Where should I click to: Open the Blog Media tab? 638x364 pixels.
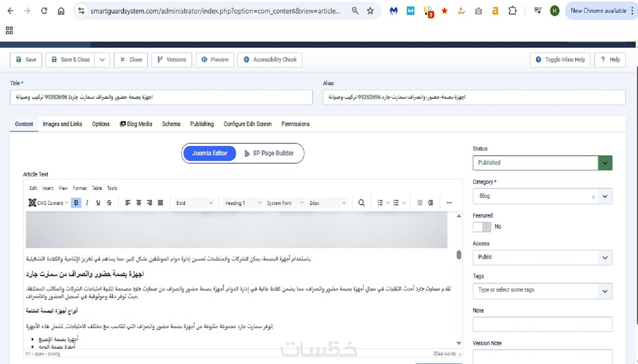136,124
